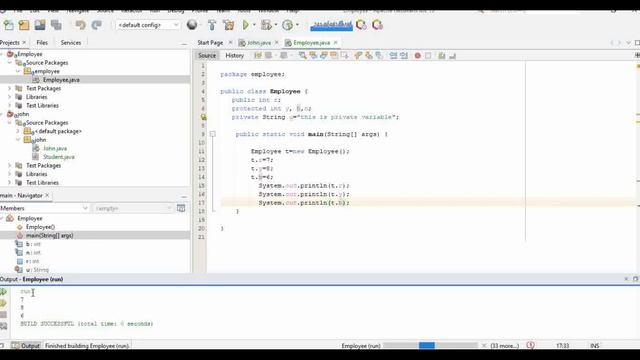Click the Find Previous Occurrence icon

(313, 56)
